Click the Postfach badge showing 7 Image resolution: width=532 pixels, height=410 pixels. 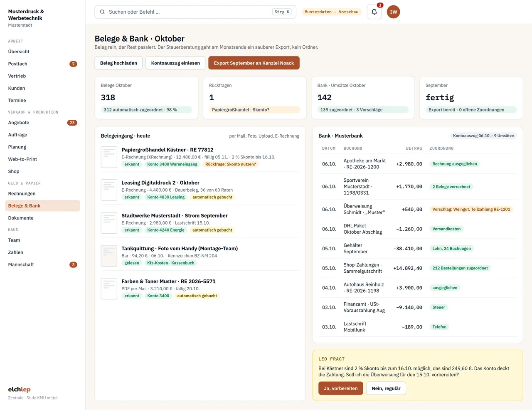tap(73, 64)
